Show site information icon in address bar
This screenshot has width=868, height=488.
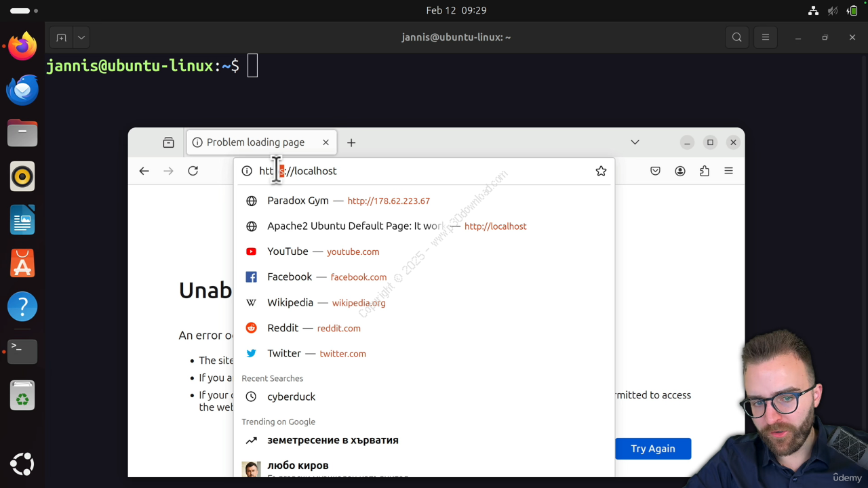coord(247,171)
